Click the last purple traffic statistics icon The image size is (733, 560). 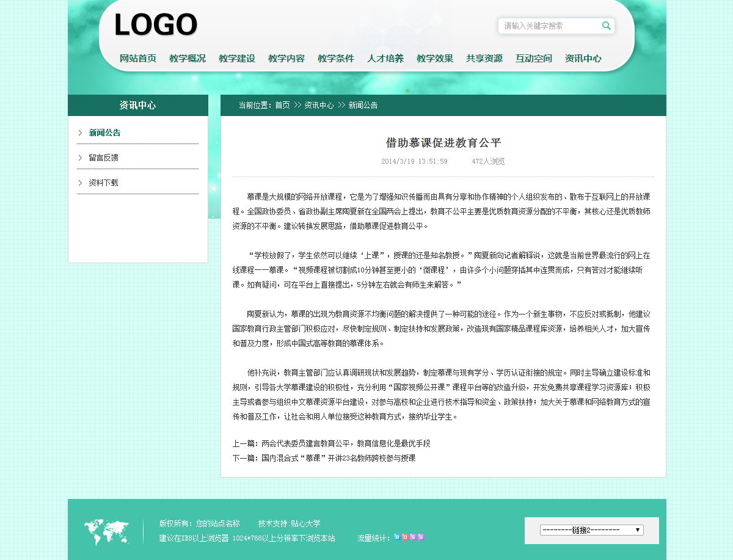click(421, 537)
